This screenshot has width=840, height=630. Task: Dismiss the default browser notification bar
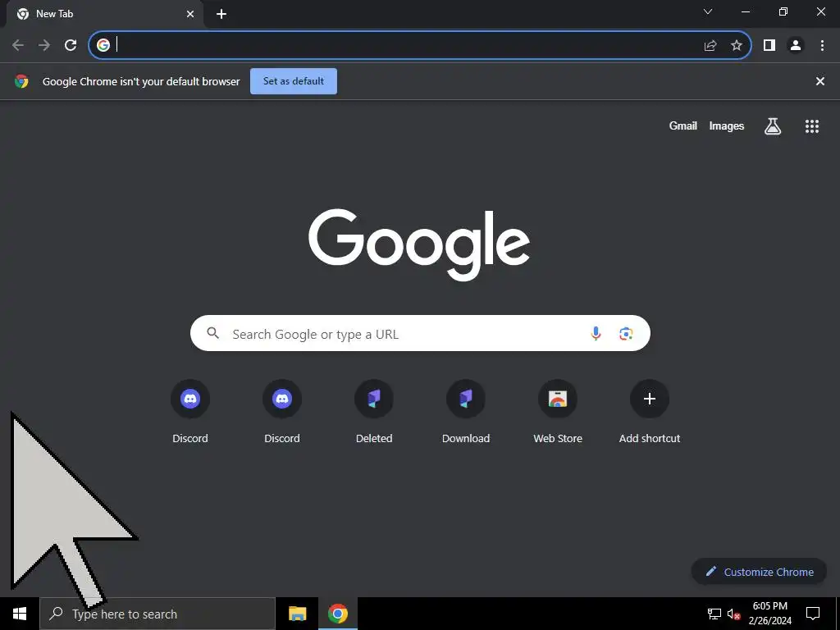820,81
